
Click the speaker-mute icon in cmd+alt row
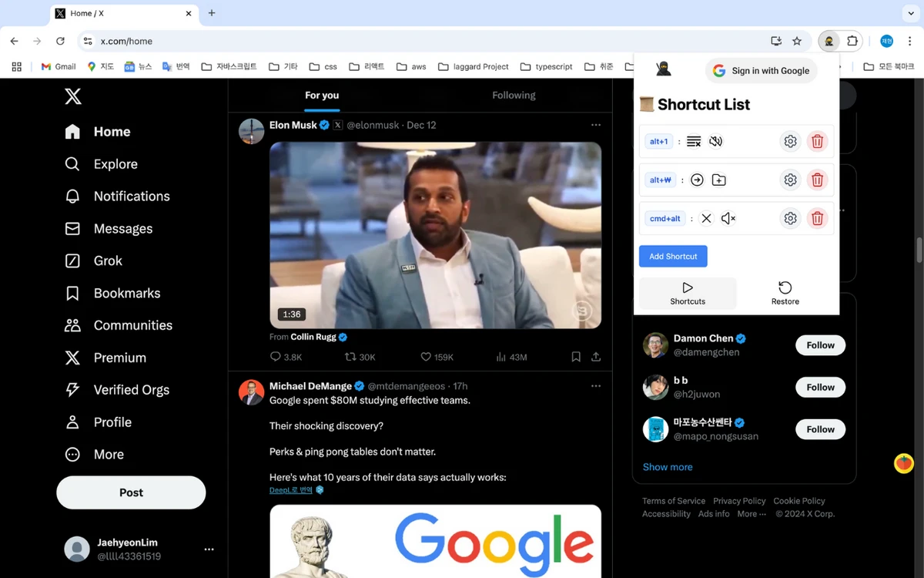coord(728,218)
